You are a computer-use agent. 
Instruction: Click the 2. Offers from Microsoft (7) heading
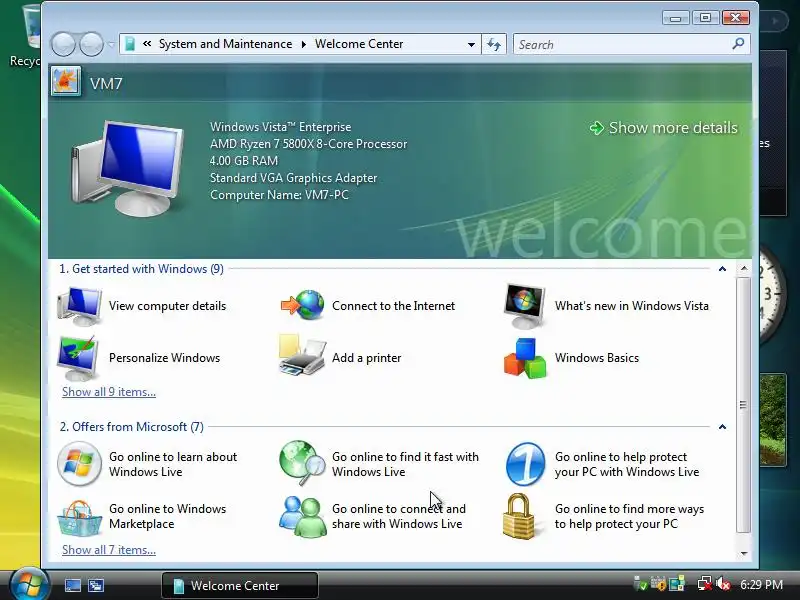point(132,427)
